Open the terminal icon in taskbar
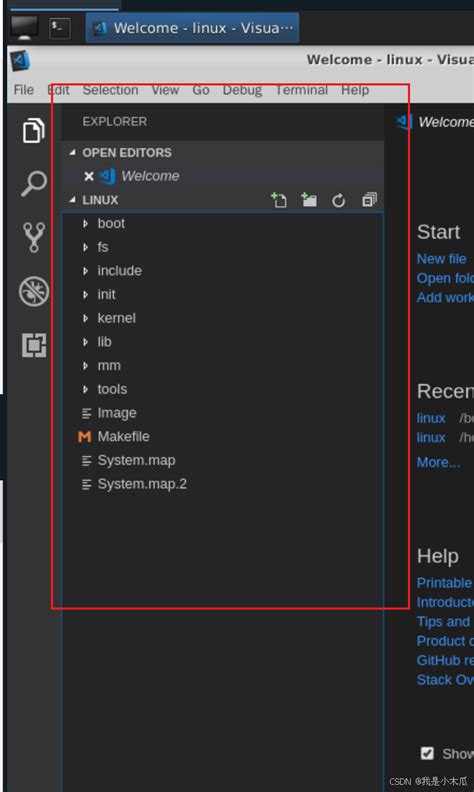This screenshot has height=792, width=474. pos(60,28)
